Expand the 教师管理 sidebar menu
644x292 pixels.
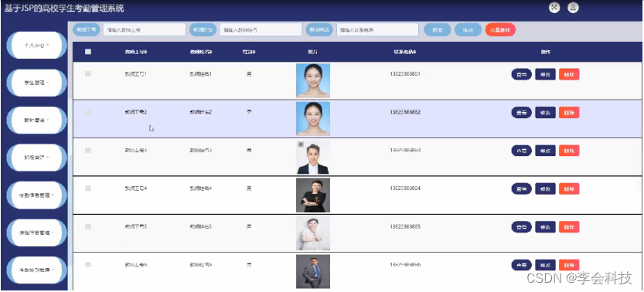coord(37,121)
